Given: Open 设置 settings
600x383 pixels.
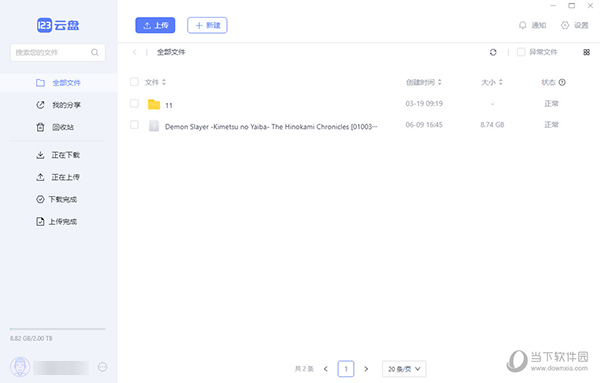Looking at the screenshot, I should 575,25.
